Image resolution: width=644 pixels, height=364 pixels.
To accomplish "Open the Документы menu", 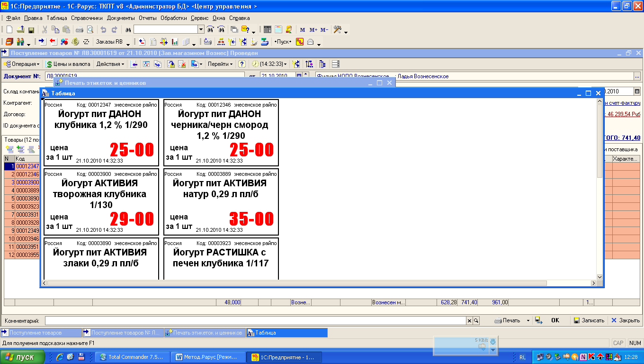I will pos(121,18).
